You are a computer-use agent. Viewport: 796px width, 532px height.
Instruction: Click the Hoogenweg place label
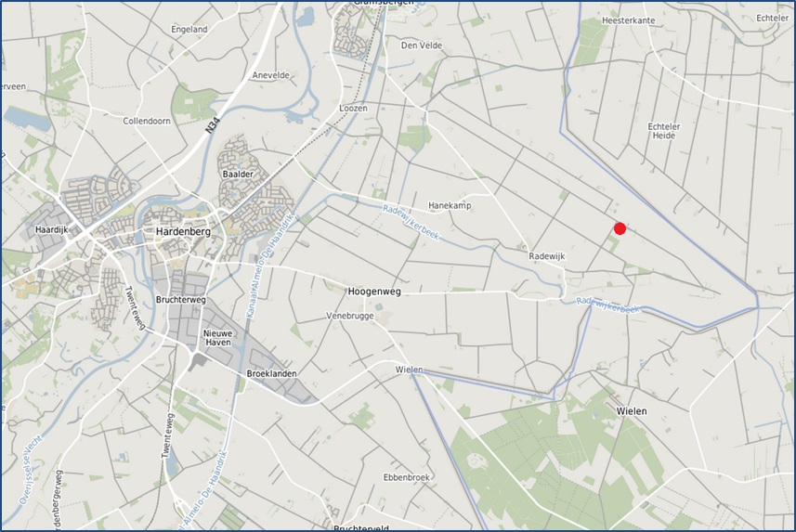374,292
